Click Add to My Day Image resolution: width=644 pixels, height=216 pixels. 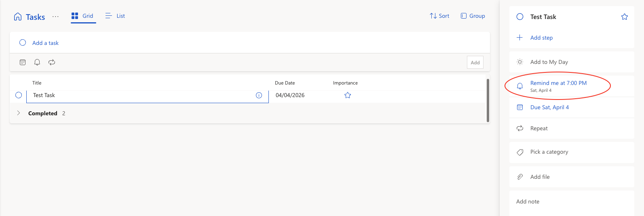549,62
